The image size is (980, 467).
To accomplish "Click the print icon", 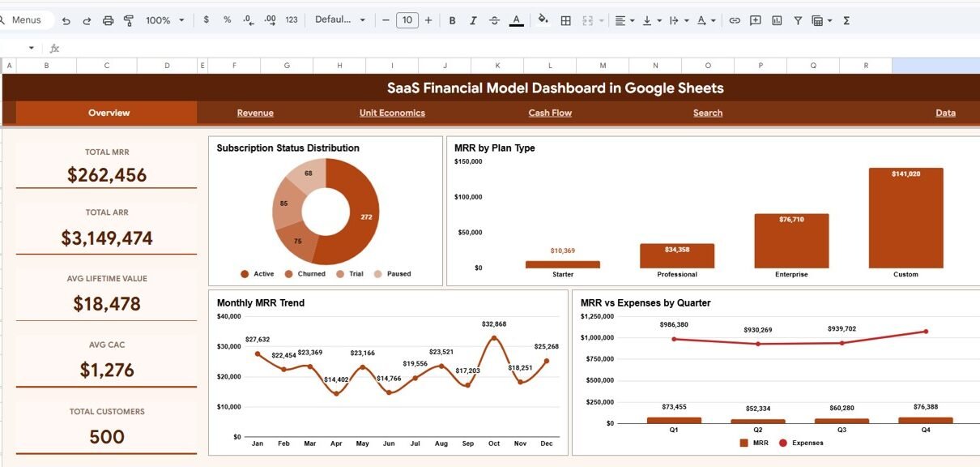I will pyautogui.click(x=108, y=20).
